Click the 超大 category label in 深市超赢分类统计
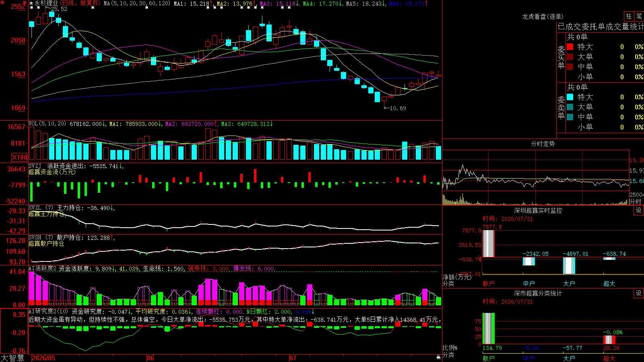Viewport: 644px width, 362px height. tap(609, 358)
